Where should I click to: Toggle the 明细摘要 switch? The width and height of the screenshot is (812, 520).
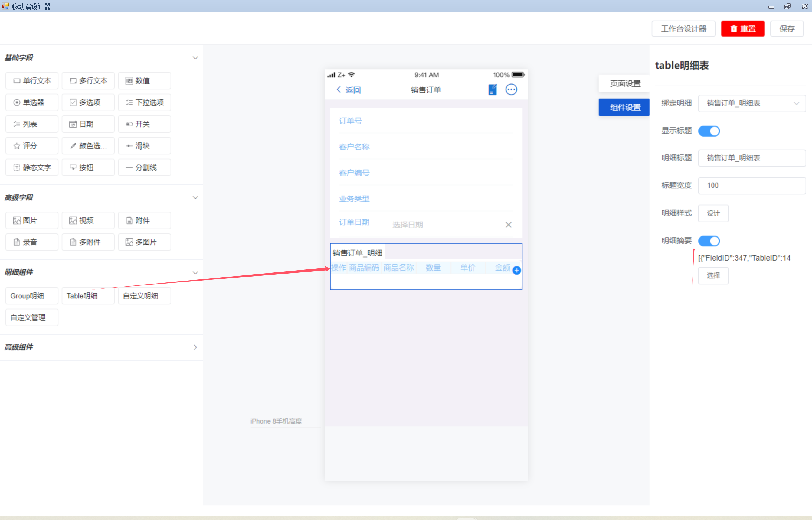point(709,241)
